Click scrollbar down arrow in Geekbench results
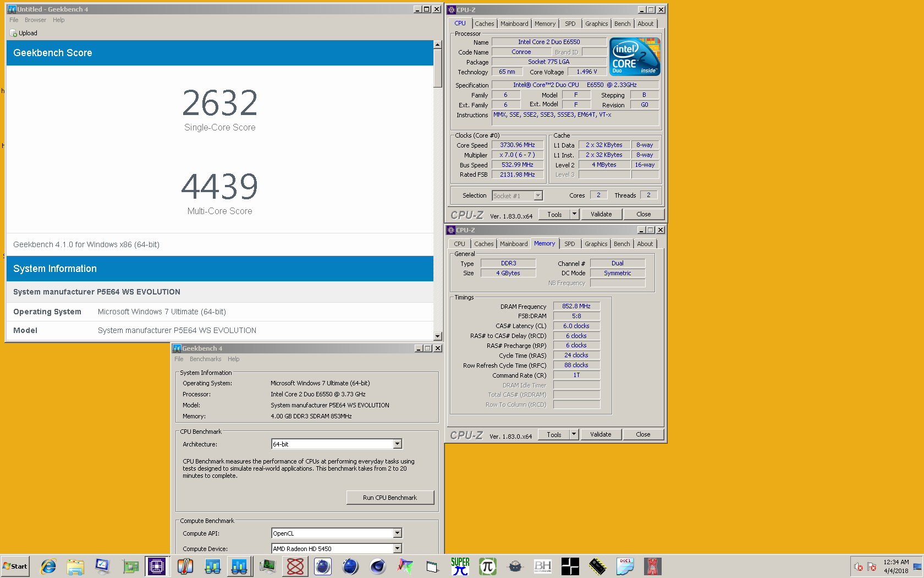The image size is (924, 578). click(438, 336)
